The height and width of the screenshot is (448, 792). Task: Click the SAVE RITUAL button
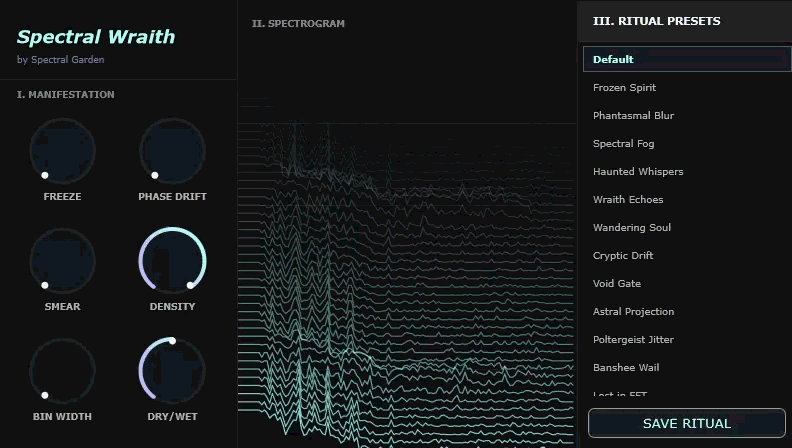click(687, 423)
